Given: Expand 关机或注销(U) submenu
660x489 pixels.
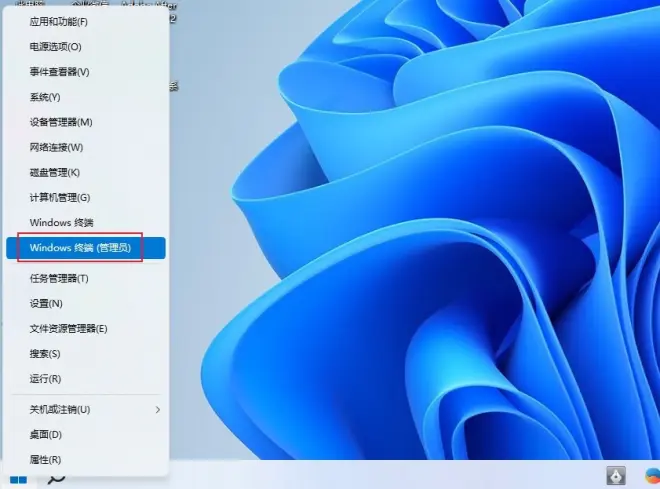Looking at the screenshot, I should [x=86, y=409].
